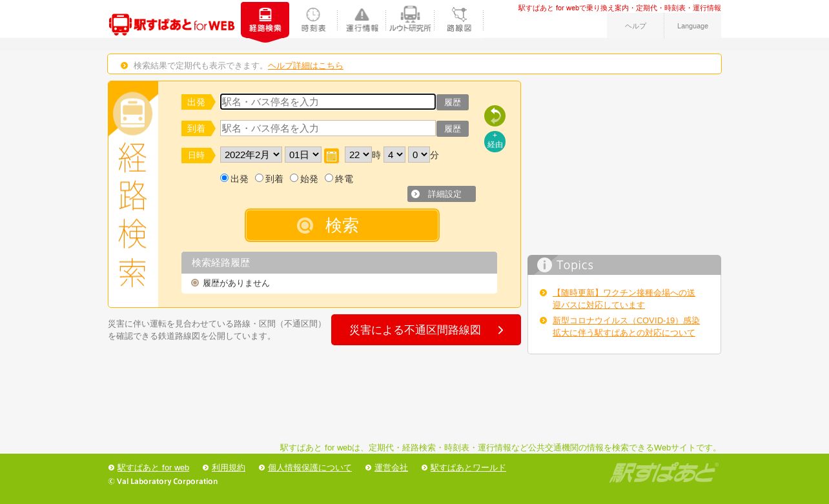
Task: Select the 始発 first train radio button
Action: click(x=294, y=178)
